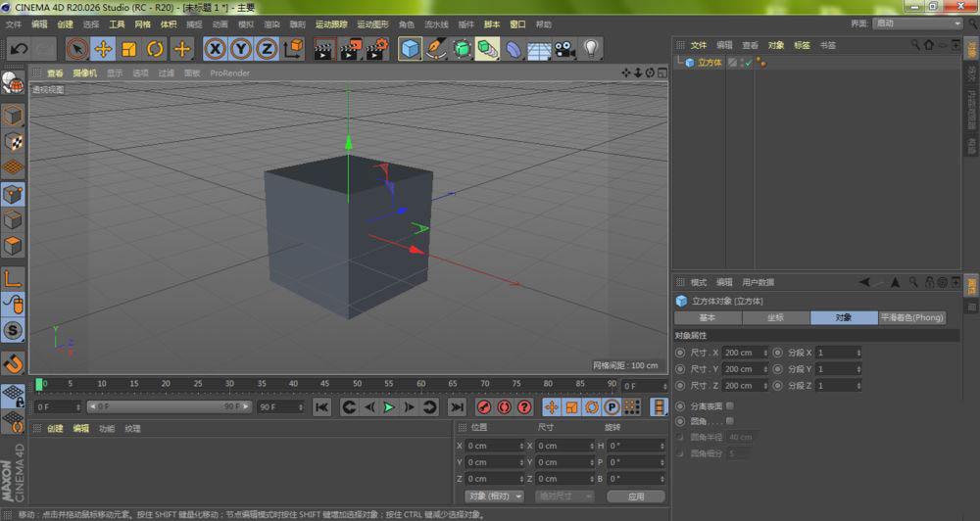The height and width of the screenshot is (521, 980).
Task: Enable Texture mode in left sidebar
Action: point(13,141)
